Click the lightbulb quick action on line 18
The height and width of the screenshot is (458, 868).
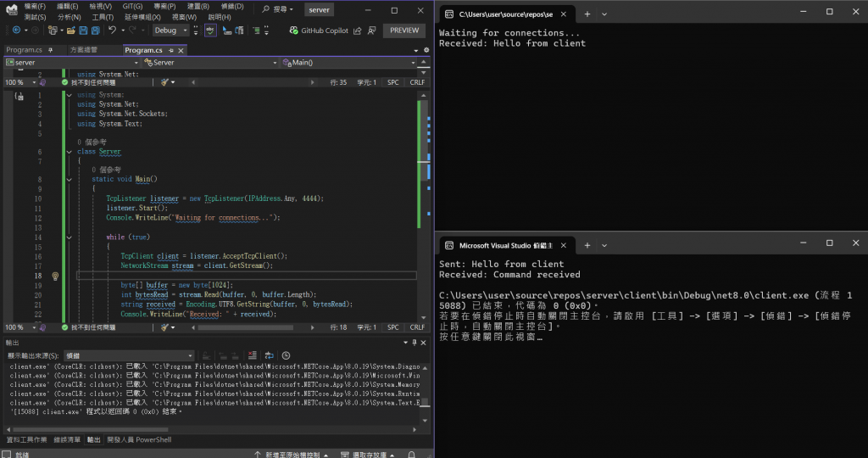tap(55, 276)
